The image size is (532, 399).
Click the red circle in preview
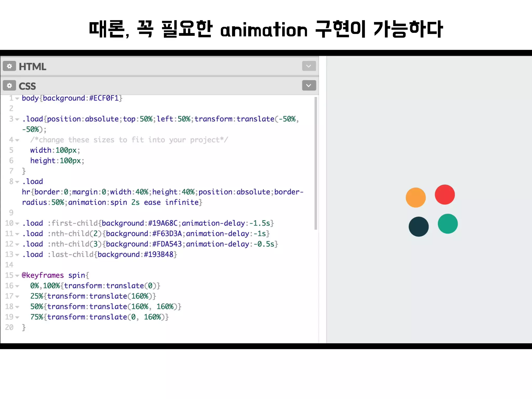(x=445, y=195)
